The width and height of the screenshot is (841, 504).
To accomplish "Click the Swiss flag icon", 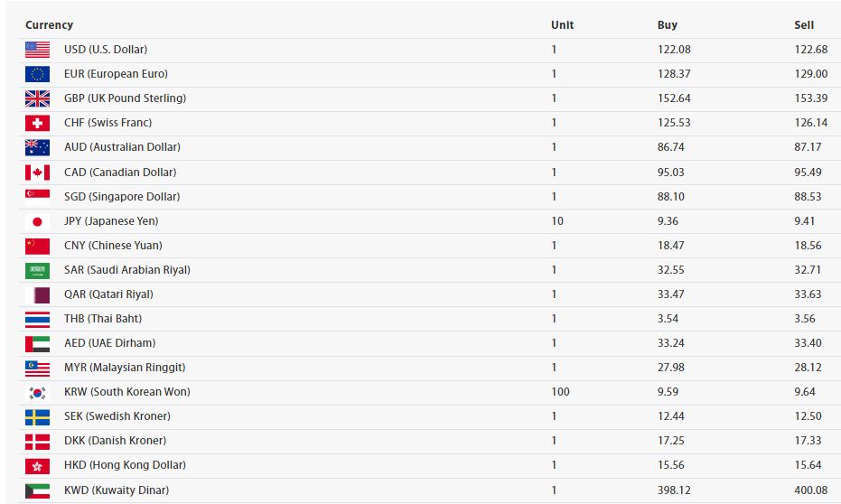I will click(38, 123).
